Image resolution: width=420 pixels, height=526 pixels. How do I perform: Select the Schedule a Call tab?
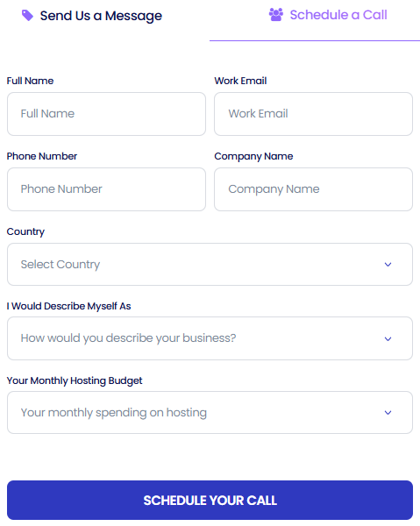tap(328, 15)
